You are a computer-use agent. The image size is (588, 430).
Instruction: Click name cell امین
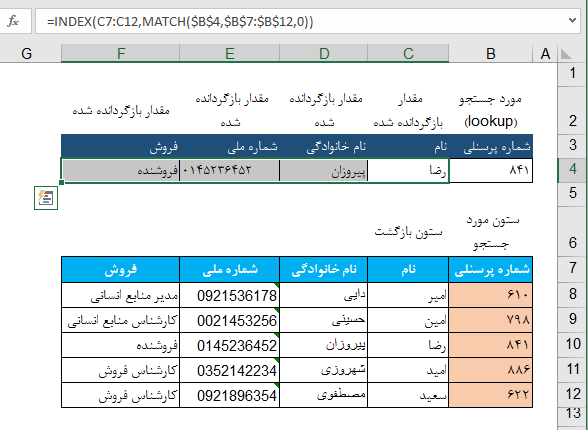(x=408, y=320)
